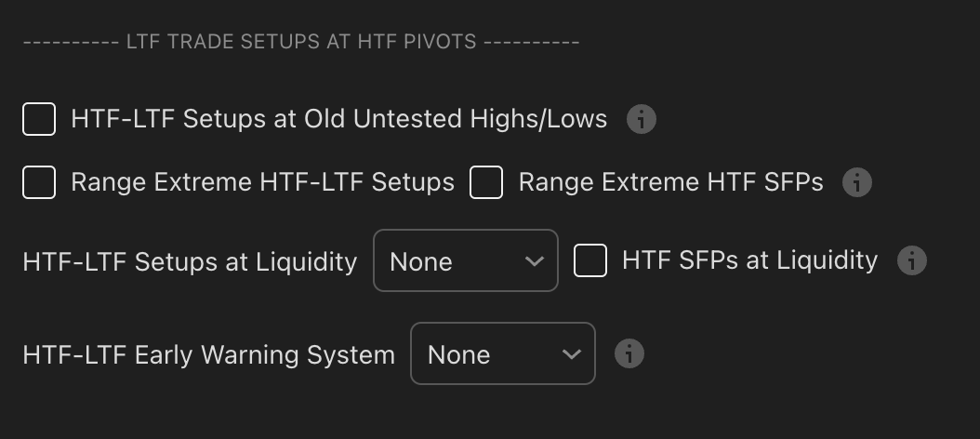Click the "HTF-LTF Early Warning System" field label

click(x=208, y=355)
